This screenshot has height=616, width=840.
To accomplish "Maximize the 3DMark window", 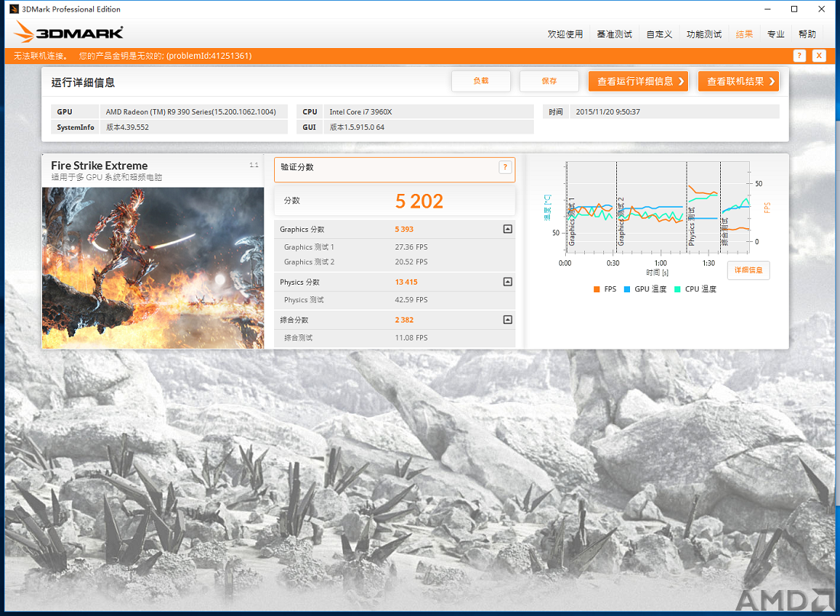I will pos(794,9).
